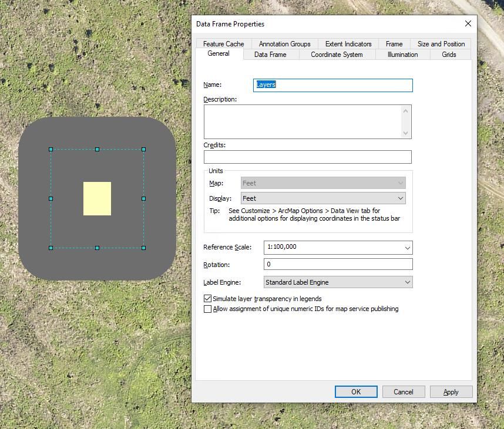Switch to the Frame tab
This screenshot has width=504, height=429.
click(394, 43)
